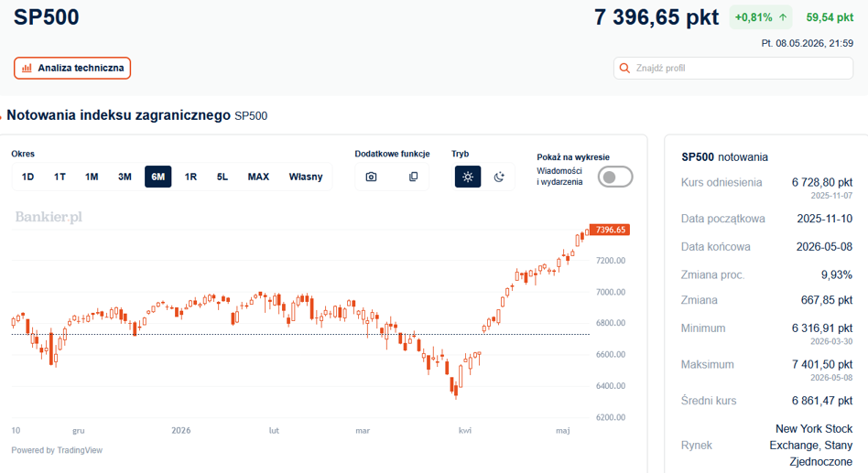Select the 3M period option
Viewport: 868px width, 473px height.
[x=125, y=177]
